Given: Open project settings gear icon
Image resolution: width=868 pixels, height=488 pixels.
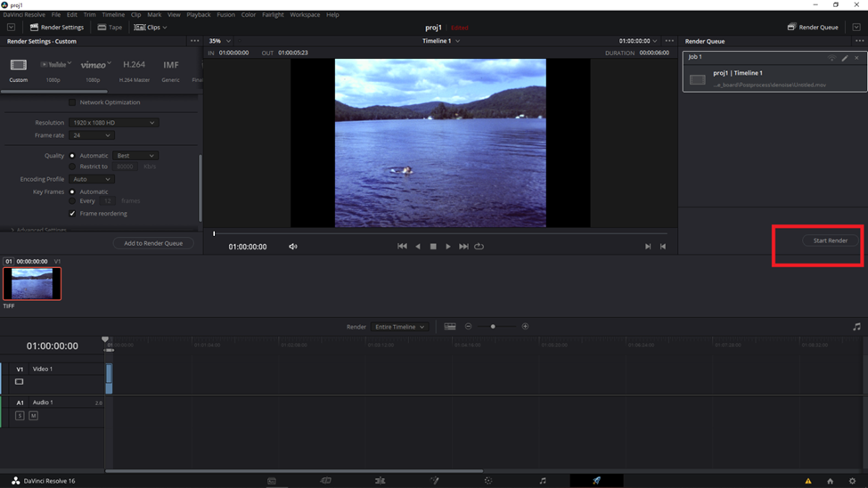Looking at the screenshot, I should coord(852,481).
